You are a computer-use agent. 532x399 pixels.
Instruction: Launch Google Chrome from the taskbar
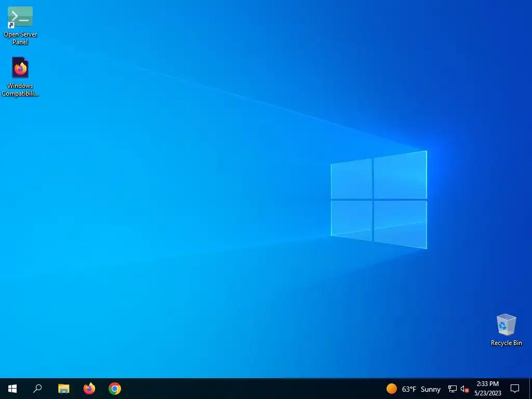pyautogui.click(x=115, y=389)
